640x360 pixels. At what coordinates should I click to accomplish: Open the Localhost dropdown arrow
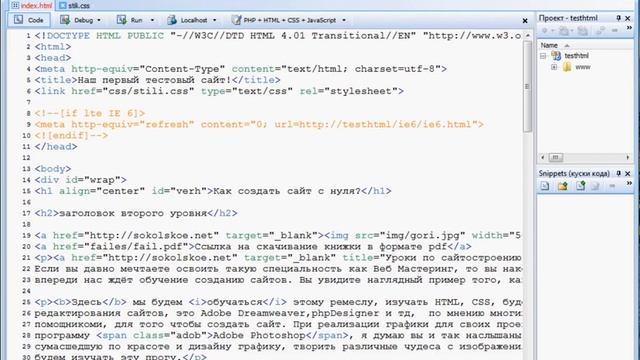214,20
